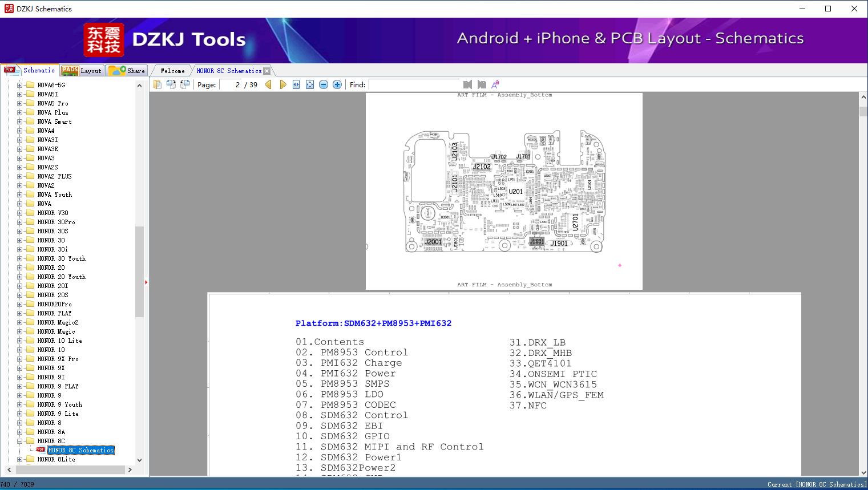Go to next page arrow
The width and height of the screenshot is (868, 490).
tap(282, 84)
